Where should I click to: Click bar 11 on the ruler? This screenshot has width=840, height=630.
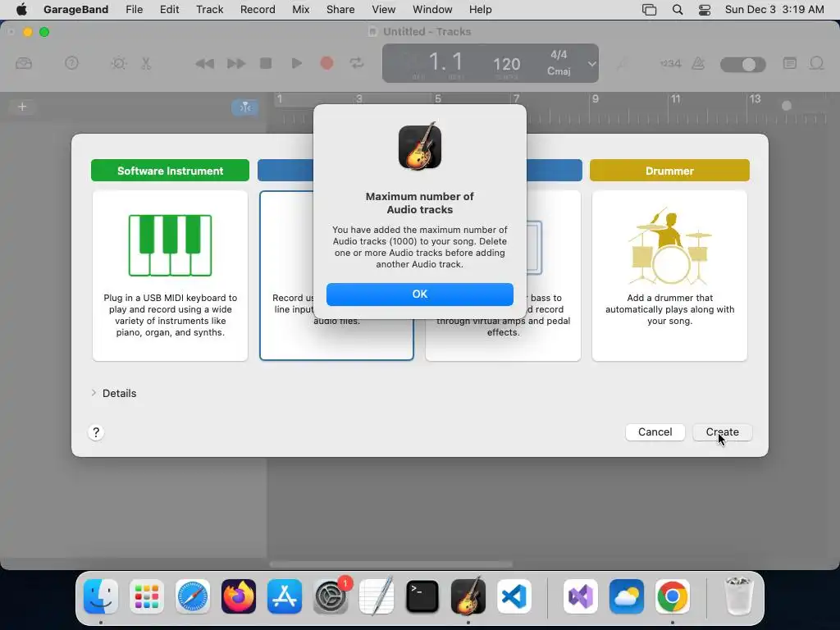(x=676, y=99)
